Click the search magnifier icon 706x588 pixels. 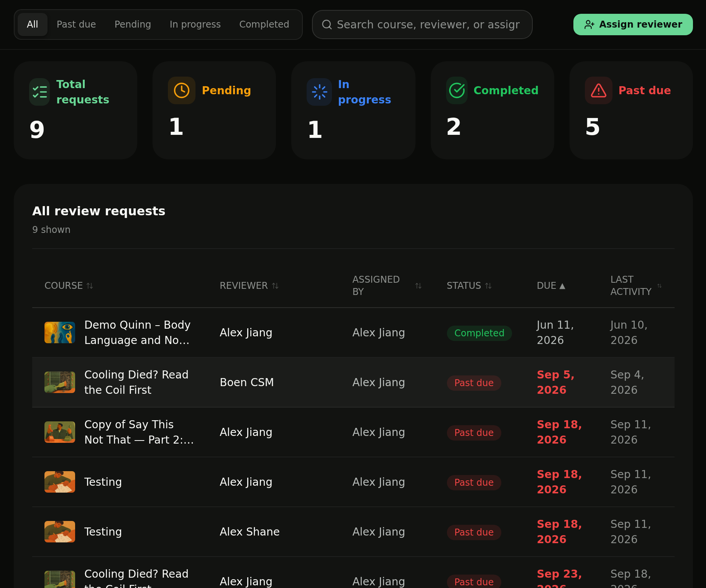pos(327,25)
